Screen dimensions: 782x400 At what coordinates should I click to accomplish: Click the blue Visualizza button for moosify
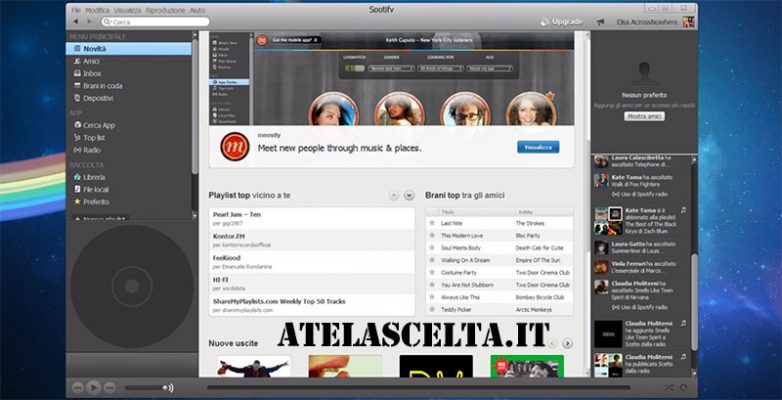click(538, 147)
